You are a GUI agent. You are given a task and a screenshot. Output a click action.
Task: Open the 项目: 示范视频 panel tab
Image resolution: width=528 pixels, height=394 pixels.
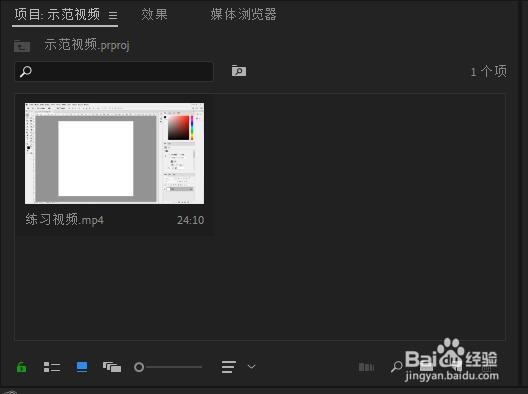coord(57,14)
